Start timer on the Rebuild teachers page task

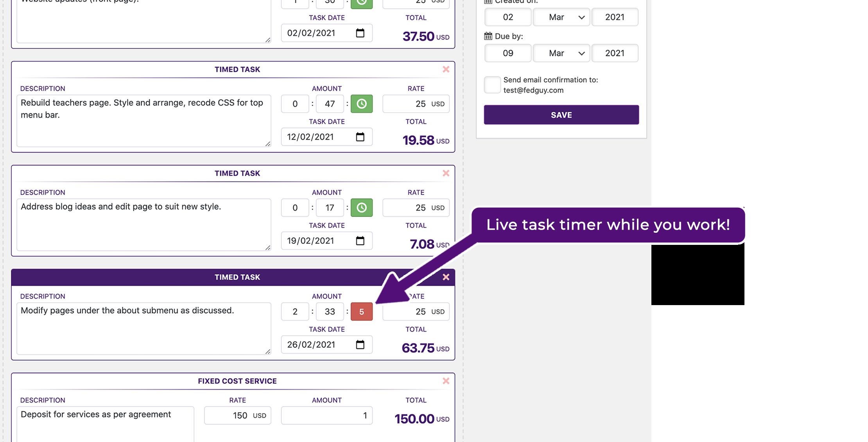click(361, 104)
